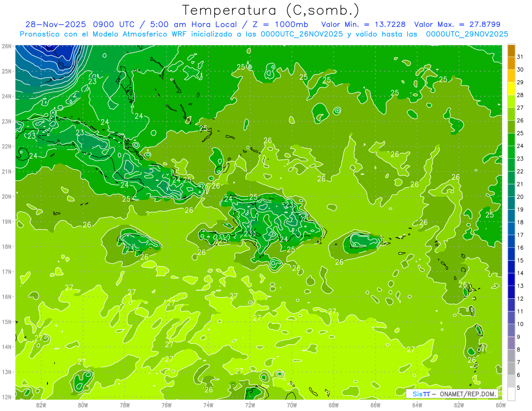The height and width of the screenshot is (411, 532).
Task: Click the 10 label on the color scale
Action: pos(520,324)
